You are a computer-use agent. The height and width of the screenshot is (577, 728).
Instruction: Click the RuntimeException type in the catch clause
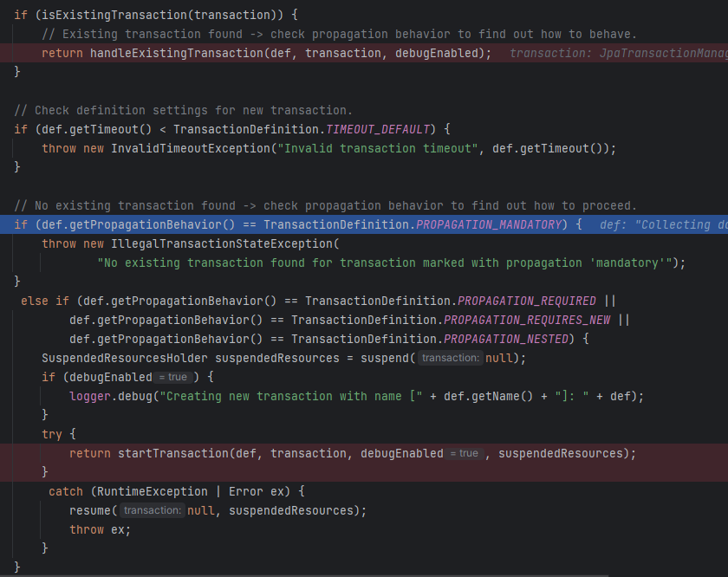pos(153,491)
